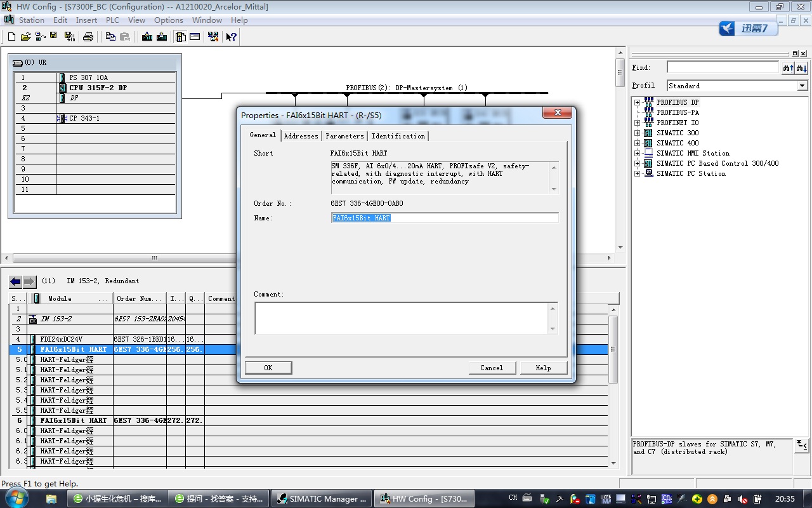Click the Open Online station icon

[39, 37]
